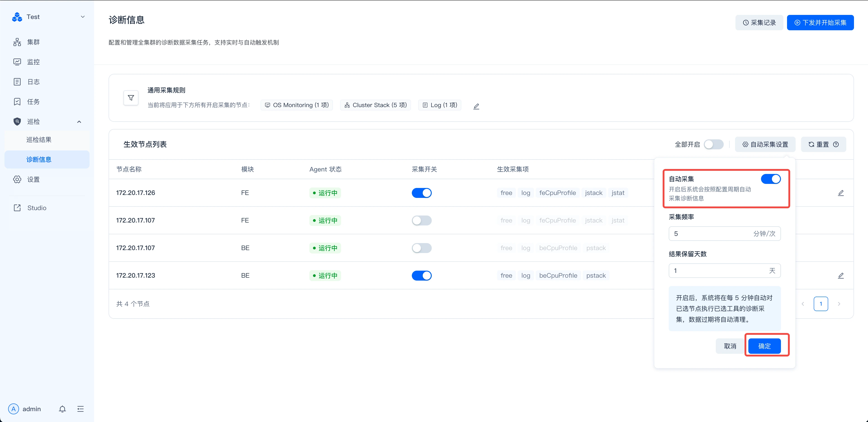The width and height of the screenshot is (868, 422).
Task: Click the 采集频率 input field
Action: 724,234
